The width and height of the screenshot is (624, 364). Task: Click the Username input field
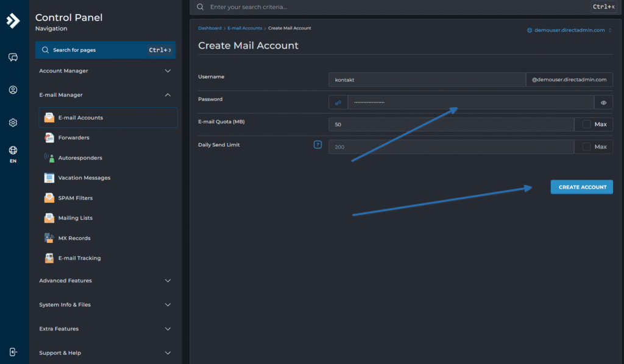pyautogui.click(x=426, y=80)
